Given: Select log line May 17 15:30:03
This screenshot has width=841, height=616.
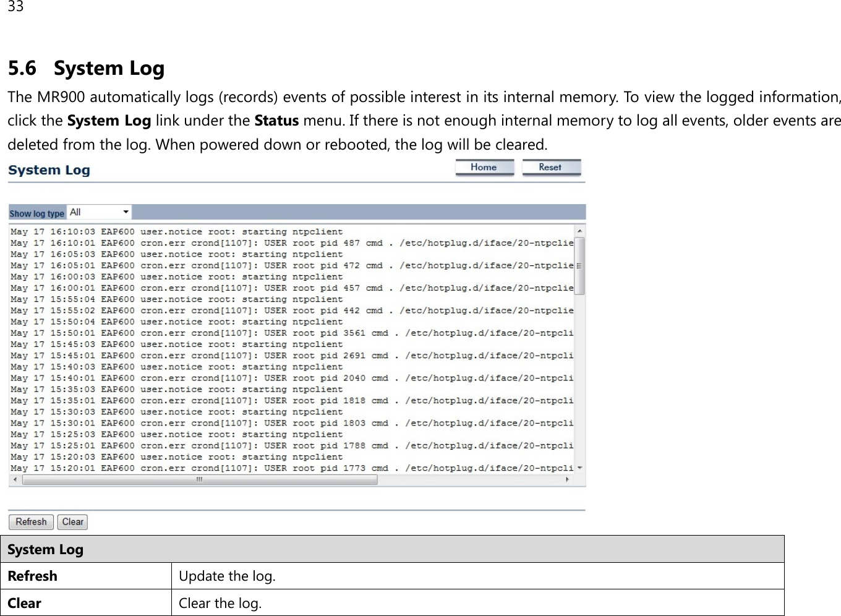Looking at the screenshot, I should pos(176,412).
